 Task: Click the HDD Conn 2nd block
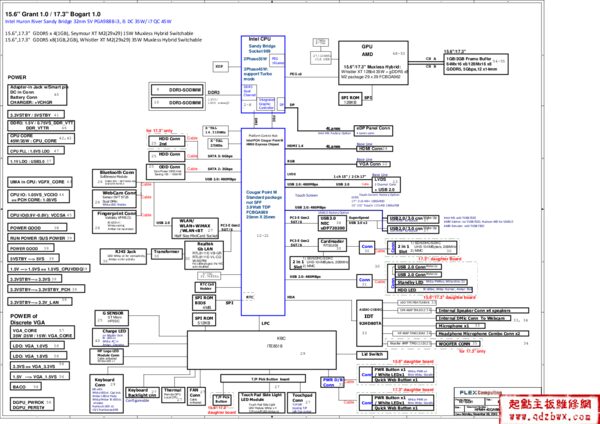pyautogui.click(x=167, y=141)
